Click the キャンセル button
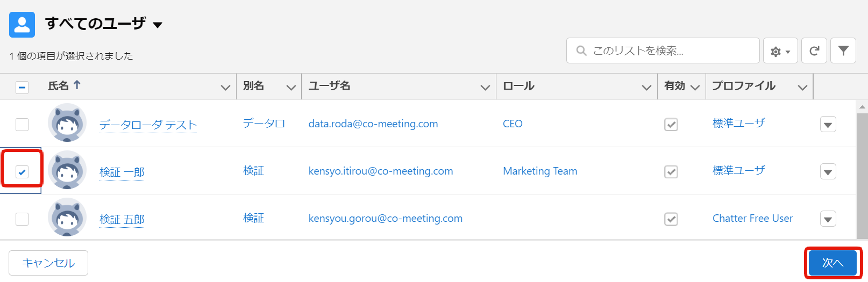Viewport: 868px width, 282px height. (x=48, y=263)
